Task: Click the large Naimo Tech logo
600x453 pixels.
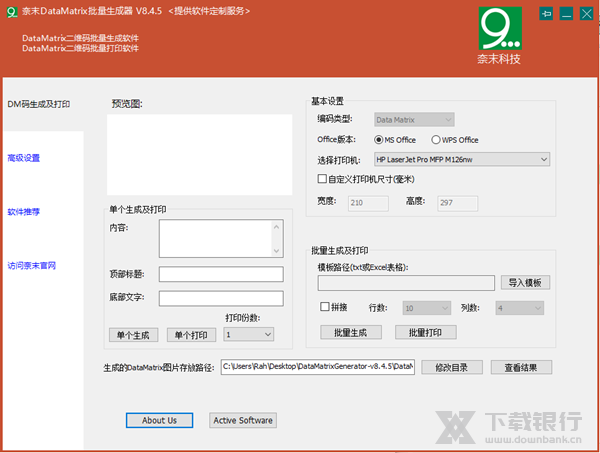Action: pyautogui.click(x=500, y=28)
